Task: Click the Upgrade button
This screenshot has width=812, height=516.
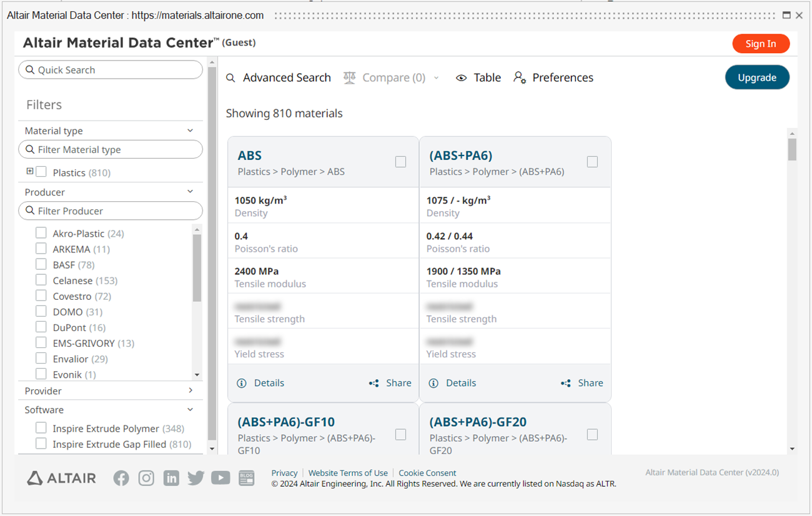Action: (x=757, y=77)
